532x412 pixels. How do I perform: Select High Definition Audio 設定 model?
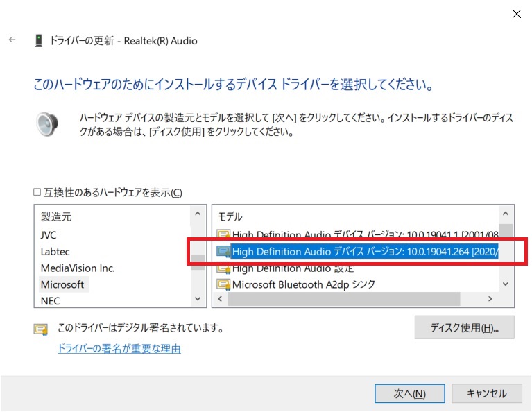[x=293, y=268]
